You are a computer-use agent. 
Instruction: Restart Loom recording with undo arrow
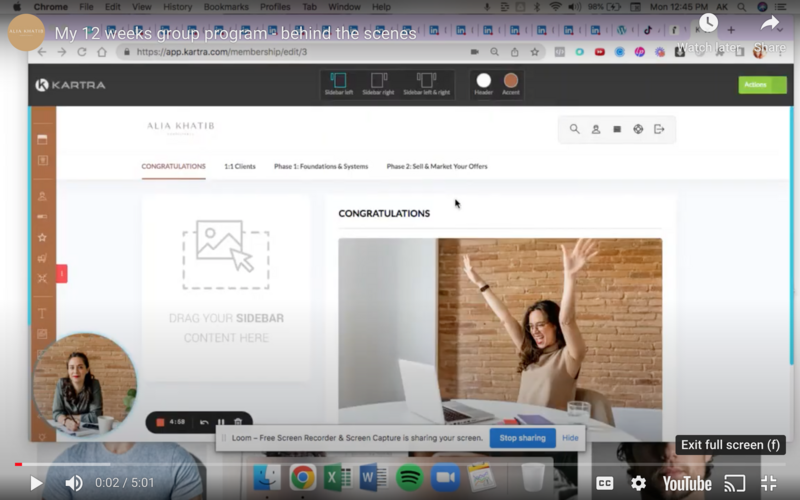(204, 422)
